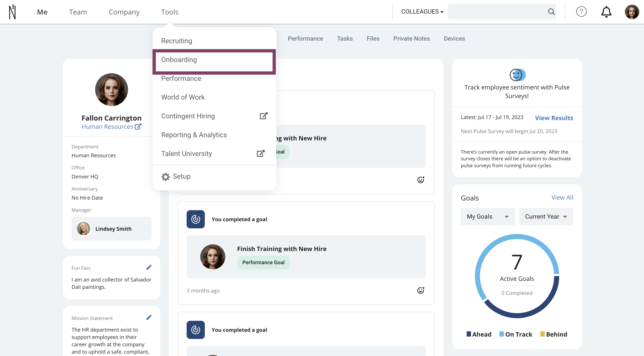Click the On Track legend color swatch
Screen dimensions: 644x356
click(501, 334)
